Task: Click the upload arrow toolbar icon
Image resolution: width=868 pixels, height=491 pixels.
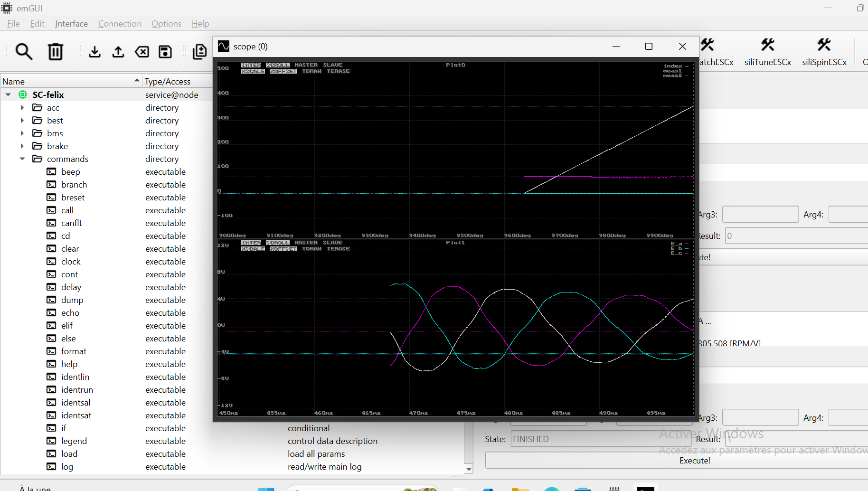Action: click(118, 51)
